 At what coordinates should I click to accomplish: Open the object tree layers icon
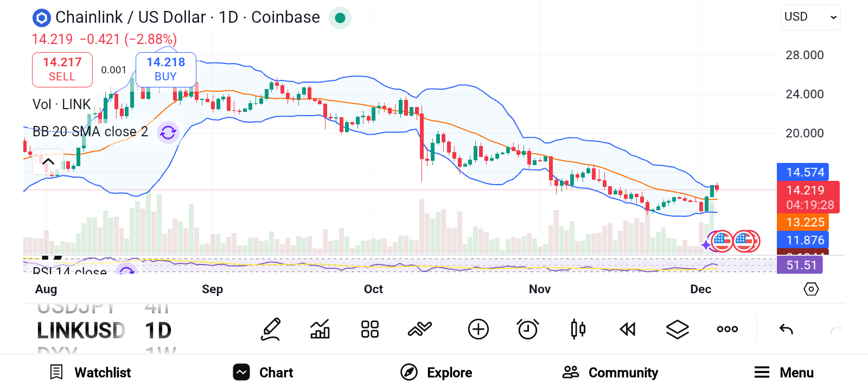(x=677, y=329)
